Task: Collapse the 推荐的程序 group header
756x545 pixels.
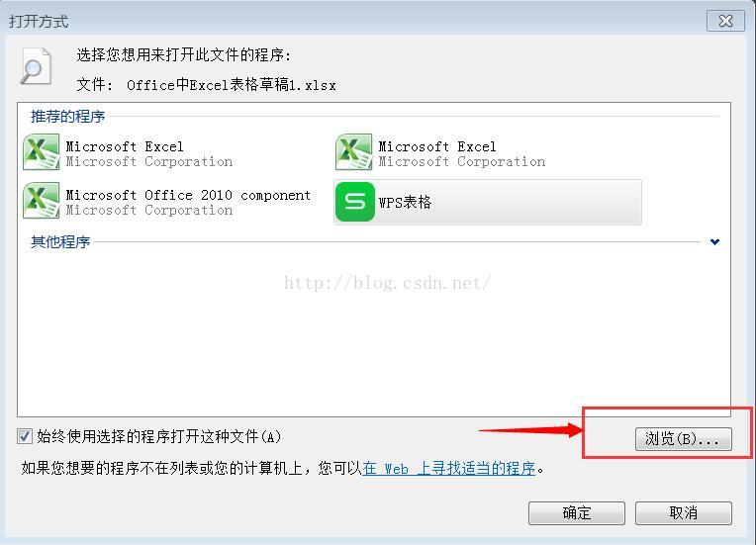Action: tap(68, 116)
